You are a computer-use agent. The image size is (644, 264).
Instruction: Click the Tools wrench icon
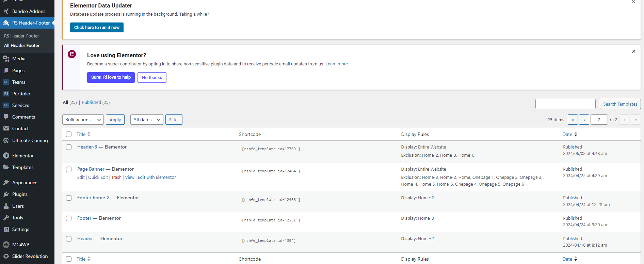point(6,218)
